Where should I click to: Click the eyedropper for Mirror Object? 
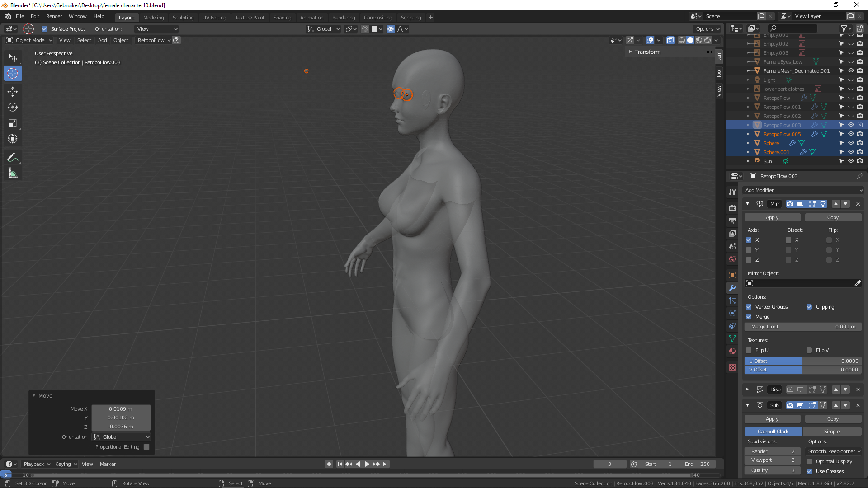click(x=857, y=283)
